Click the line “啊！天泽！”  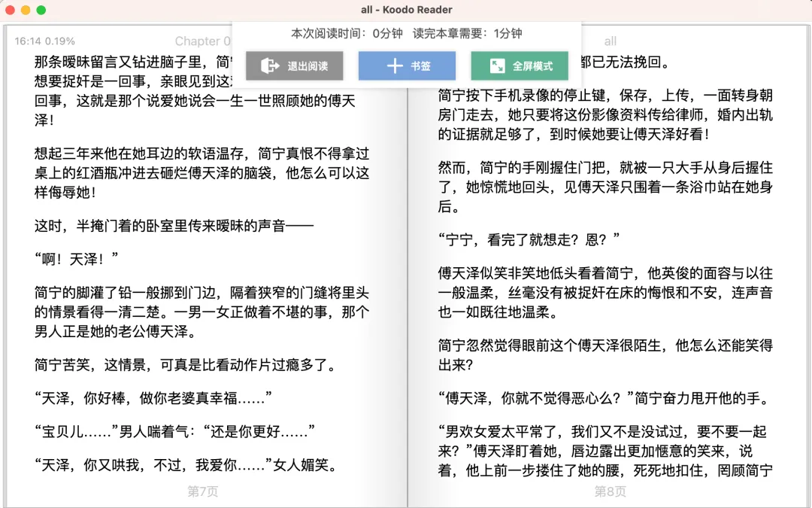pos(76,259)
